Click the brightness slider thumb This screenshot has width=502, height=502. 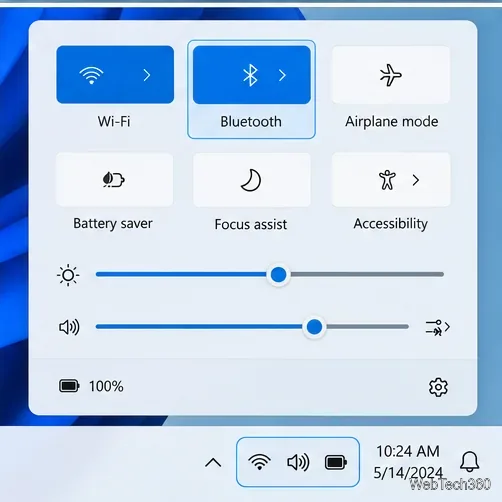[278, 275]
